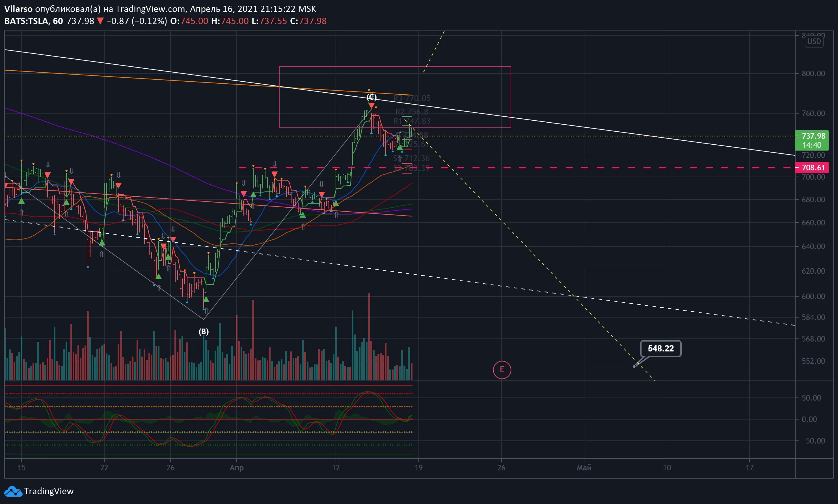Select the Май label on the time axis

(x=584, y=468)
